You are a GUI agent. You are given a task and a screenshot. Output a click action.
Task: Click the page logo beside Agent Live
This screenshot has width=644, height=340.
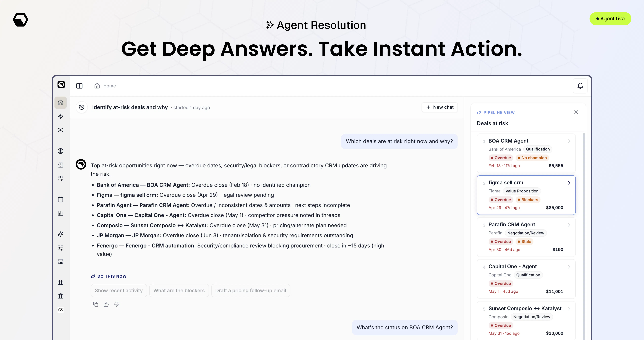point(21,20)
